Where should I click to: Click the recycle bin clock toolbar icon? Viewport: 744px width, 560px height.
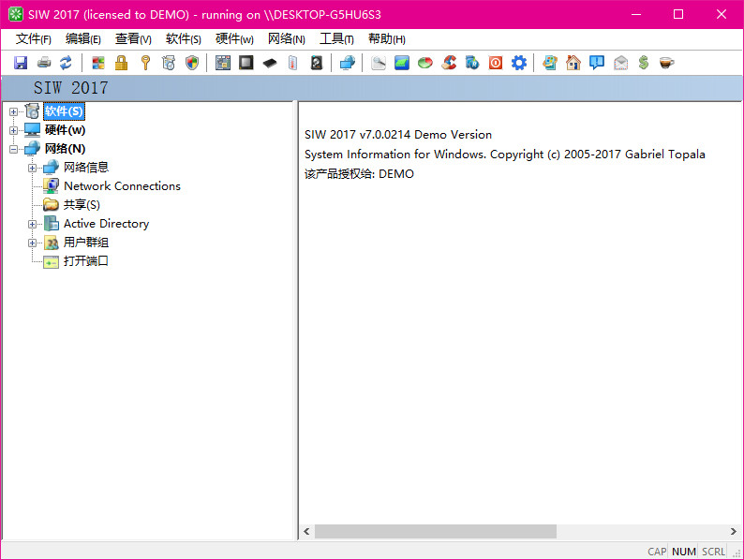pos(169,63)
